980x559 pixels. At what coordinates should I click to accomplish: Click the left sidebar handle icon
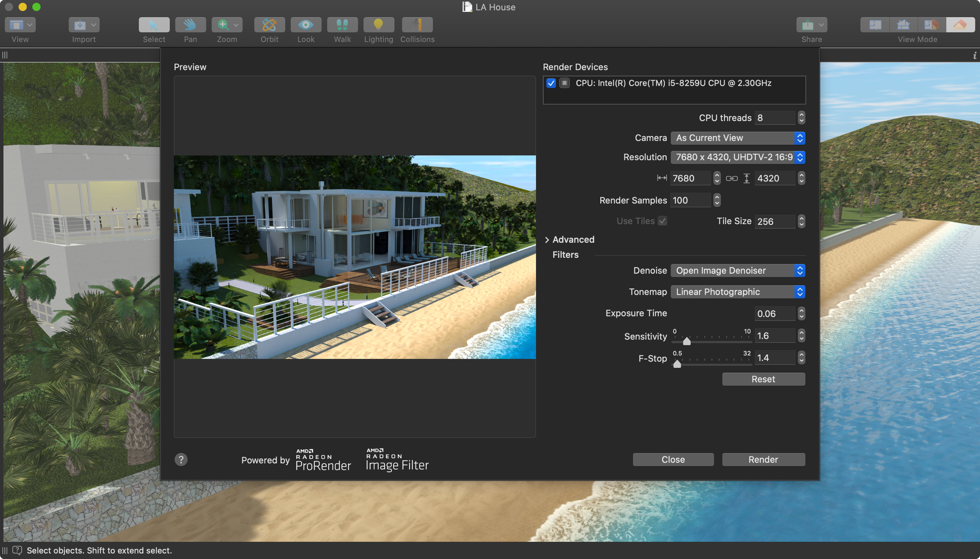[5, 55]
